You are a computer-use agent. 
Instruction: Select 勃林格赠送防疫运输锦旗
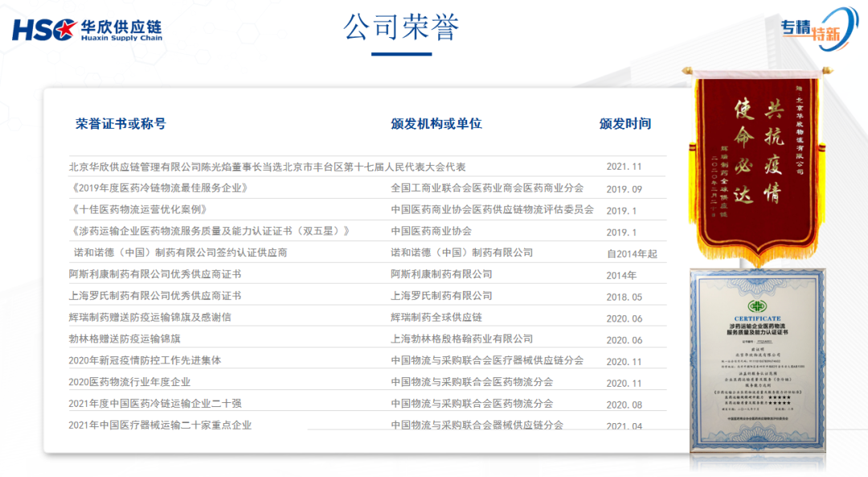click(x=125, y=339)
